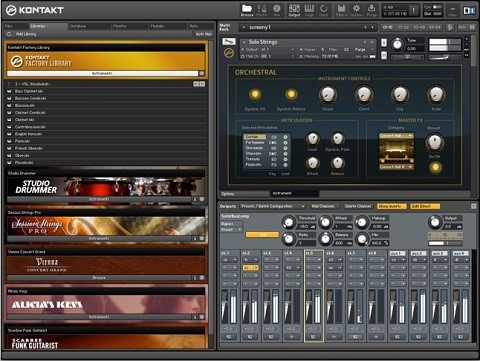
Task: Click the NI info panel icon at top right
Action: pos(469,11)
